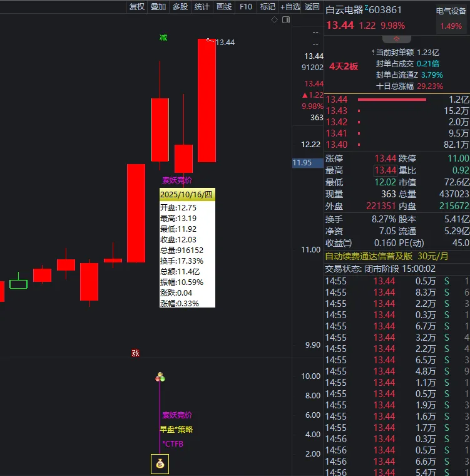Click the 返回 back button
The height and width of the screenshot is (476, 470).
pyautogui.click(x=312, y=7)
